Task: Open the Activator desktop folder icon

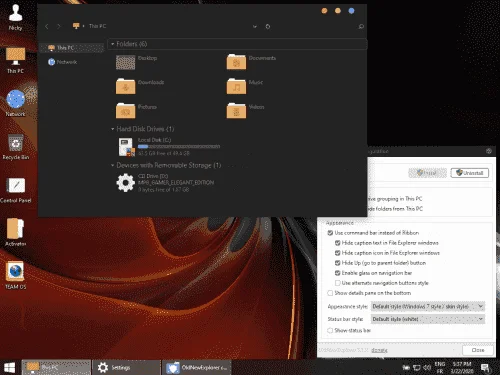Action: click(15, 232)
